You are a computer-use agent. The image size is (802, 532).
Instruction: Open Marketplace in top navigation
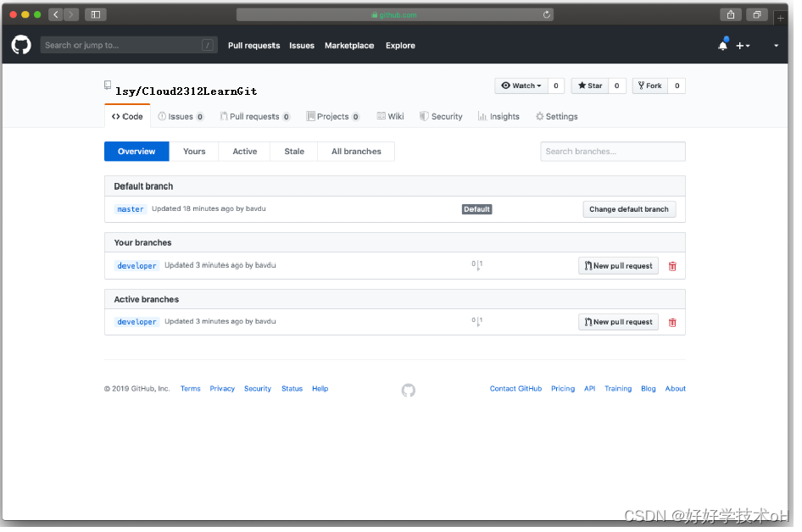click(349, 46)
